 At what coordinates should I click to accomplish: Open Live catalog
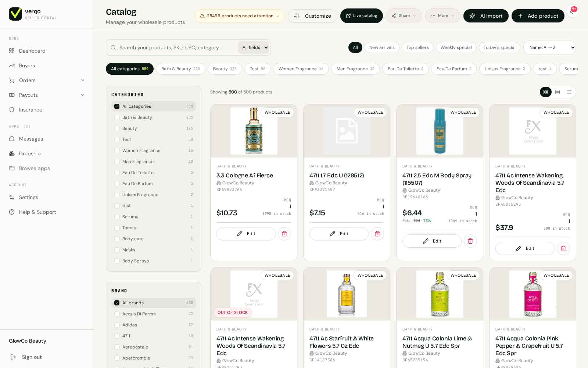pos(361,16)
